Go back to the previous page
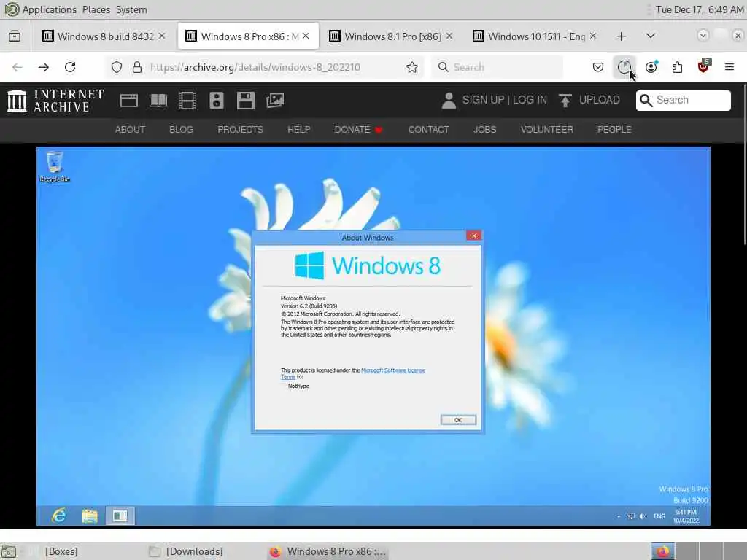 pos(18,67)
